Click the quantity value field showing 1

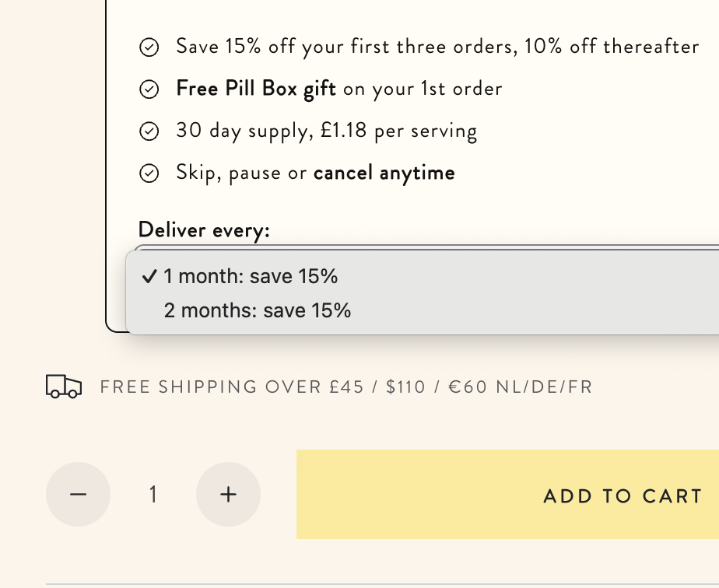153,495
